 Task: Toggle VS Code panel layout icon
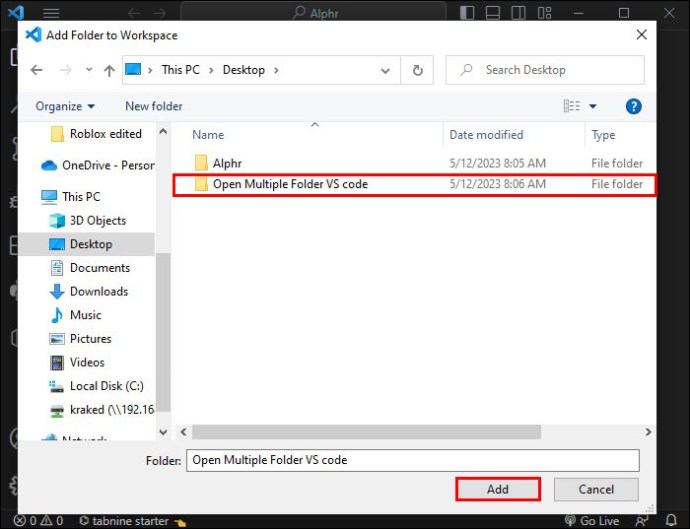tap(492, 13)
